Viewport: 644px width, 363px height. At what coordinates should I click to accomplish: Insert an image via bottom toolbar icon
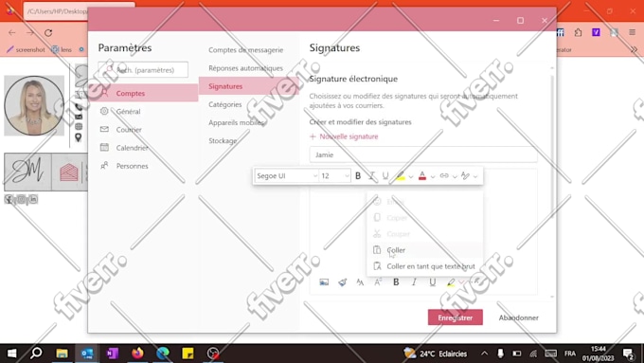(x=324, y=282)
